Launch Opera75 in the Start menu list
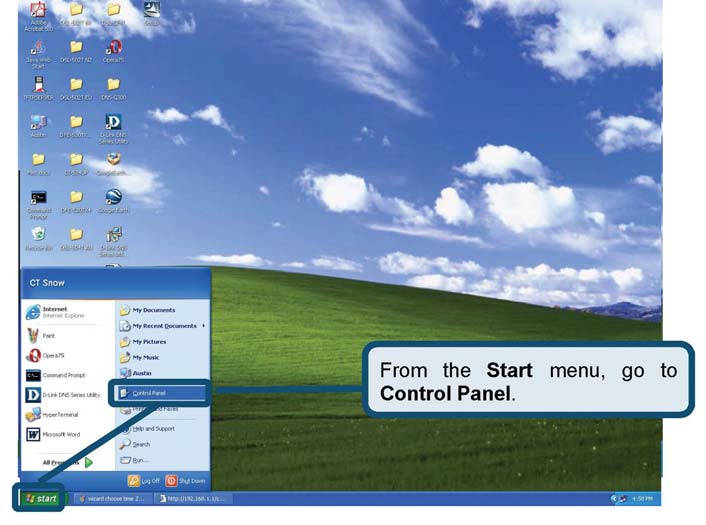The width and height of the screenshot is (706, 525). coord(45,356)
